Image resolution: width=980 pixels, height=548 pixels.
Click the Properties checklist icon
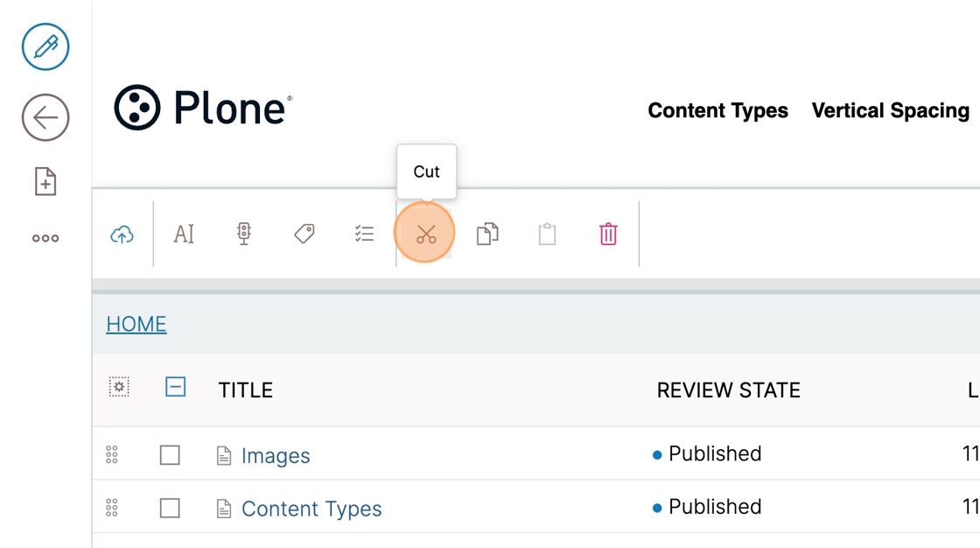pyautogui.click(x=364, y=234)
